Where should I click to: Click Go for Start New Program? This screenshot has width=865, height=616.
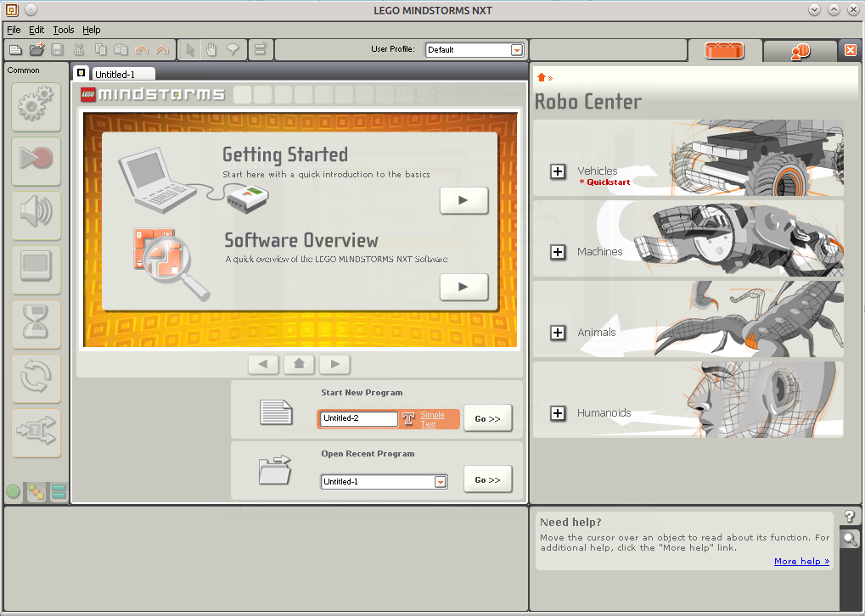click(x=487, y=418)
